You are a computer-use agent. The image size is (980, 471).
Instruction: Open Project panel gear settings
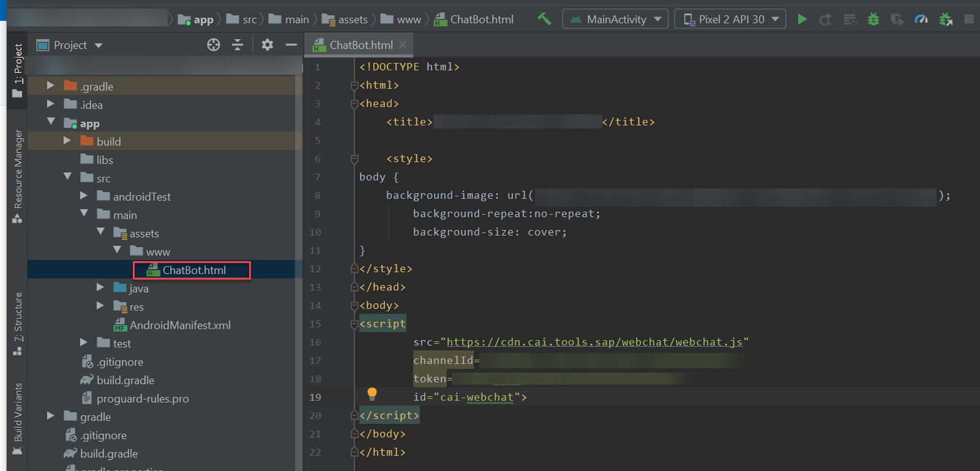point(267,45)
